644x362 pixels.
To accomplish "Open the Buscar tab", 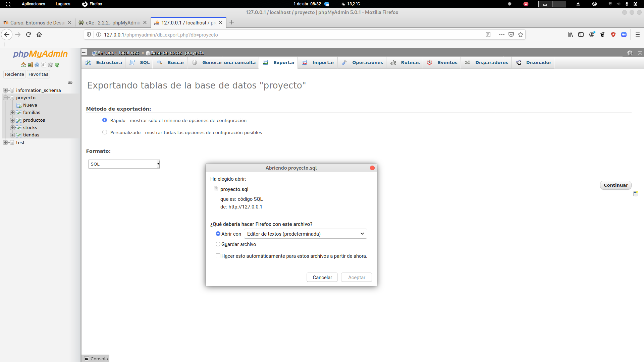I will pyautogui.click(x=171, y=63).
